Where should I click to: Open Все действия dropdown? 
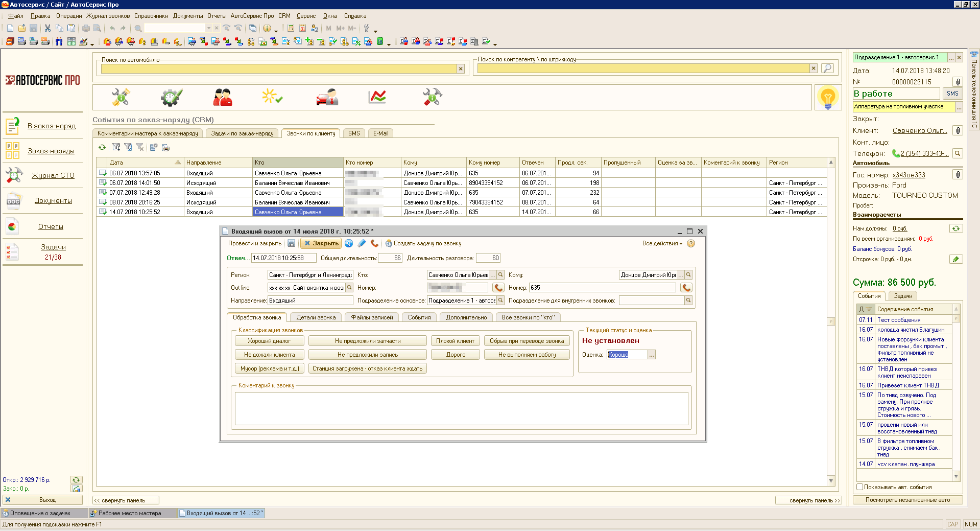[662, 243]
